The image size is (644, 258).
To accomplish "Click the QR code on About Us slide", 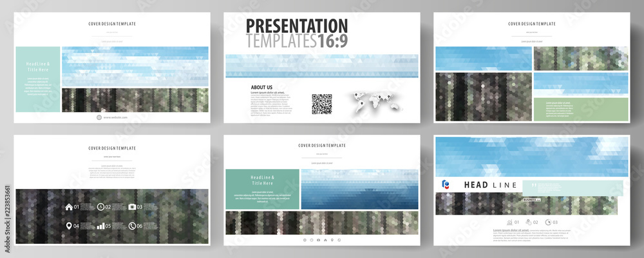I will pos(321,104).
